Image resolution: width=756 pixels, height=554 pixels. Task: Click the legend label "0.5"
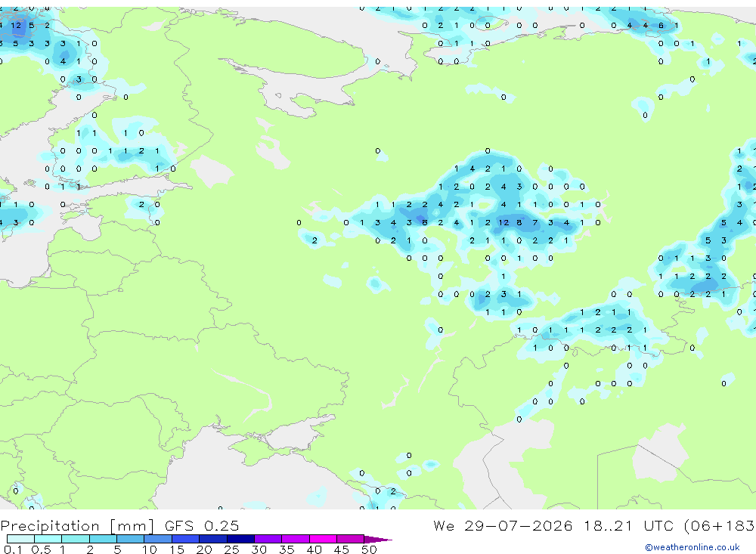[x=41, y=549]
